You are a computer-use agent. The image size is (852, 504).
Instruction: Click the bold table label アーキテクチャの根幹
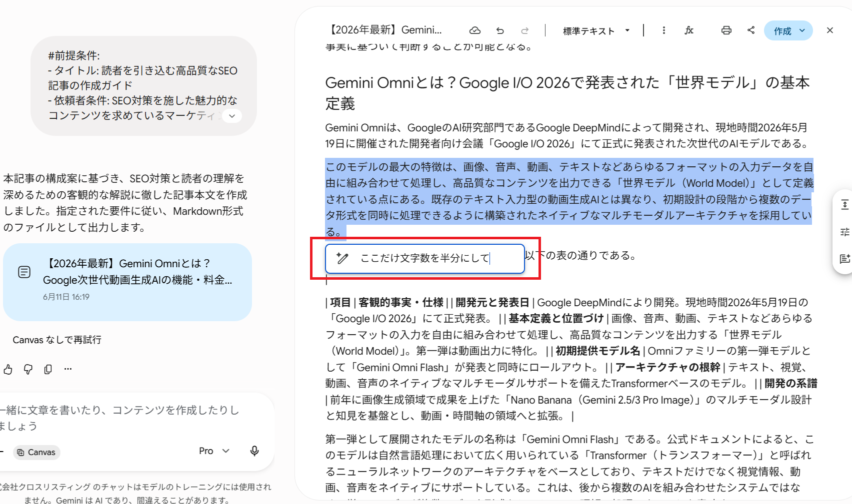(x=667, y=368)
